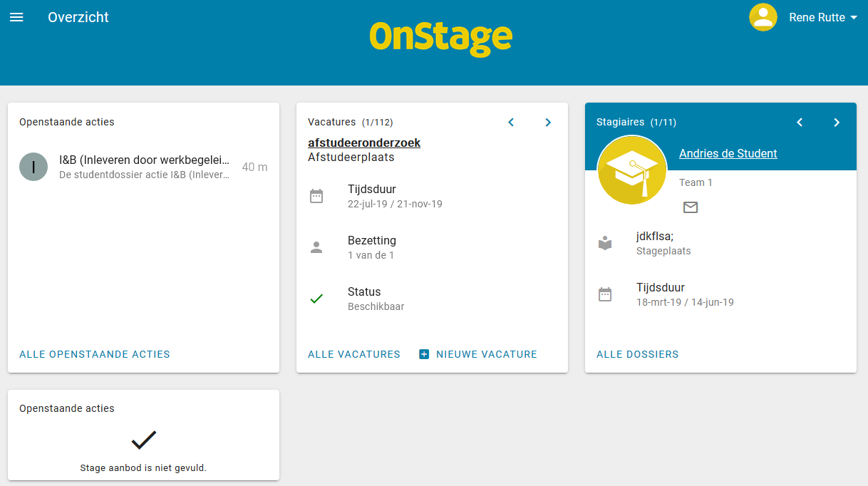This screenshot has height=486, width=868.
Task: Click Alle Openstaande Acties
Action: tap(95, 354)
